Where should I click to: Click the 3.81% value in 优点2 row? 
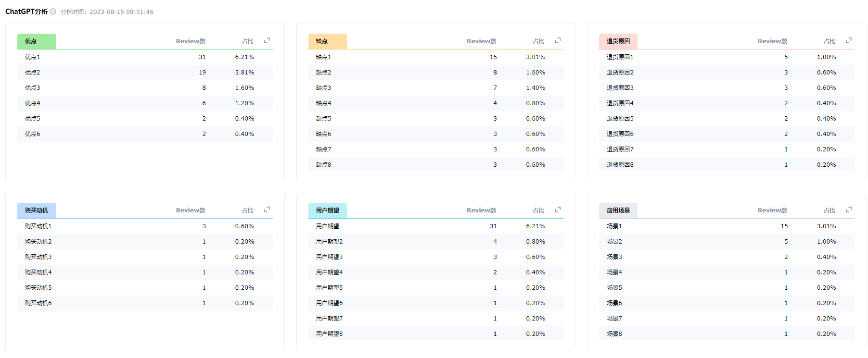[x=244, y=73]
